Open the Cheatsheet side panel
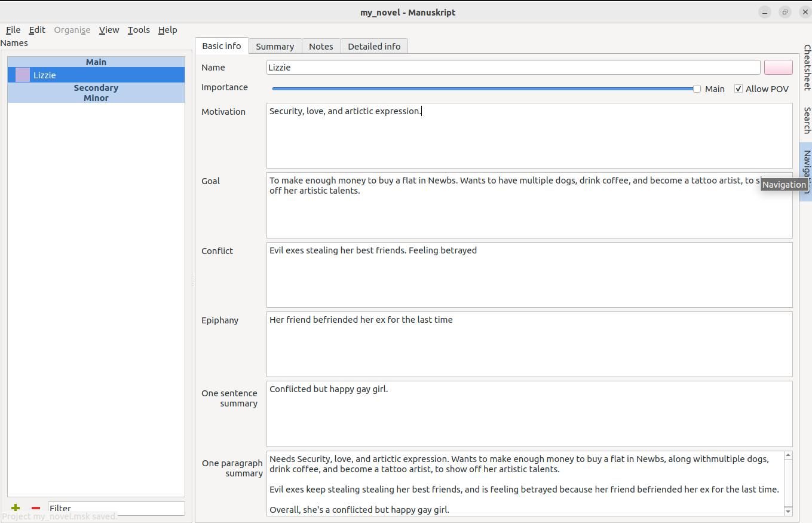 (x=806, y=67)
